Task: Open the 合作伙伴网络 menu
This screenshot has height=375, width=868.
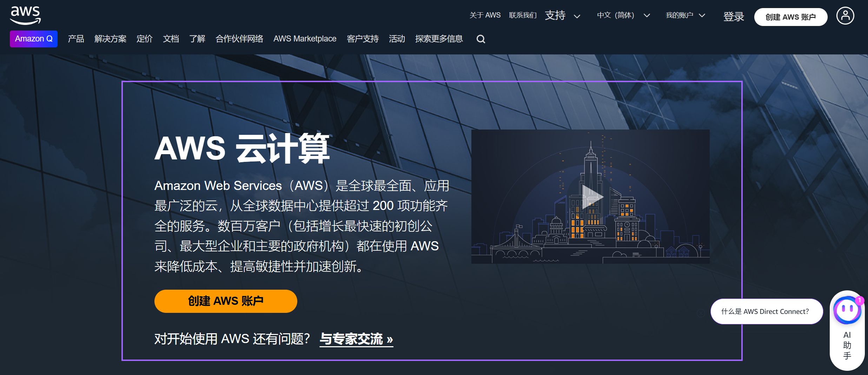Action: click(239, 39)
